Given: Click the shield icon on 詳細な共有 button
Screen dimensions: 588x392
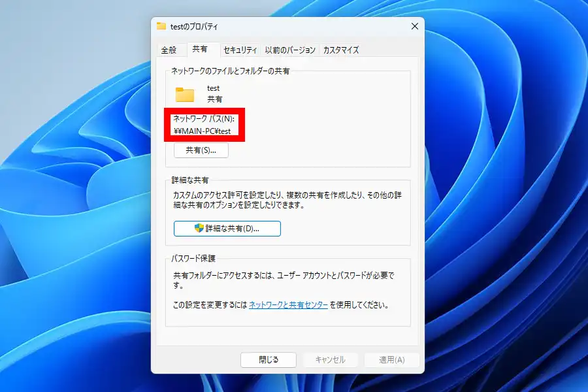Looking at the screenshot, I should (x=199, y=228).
